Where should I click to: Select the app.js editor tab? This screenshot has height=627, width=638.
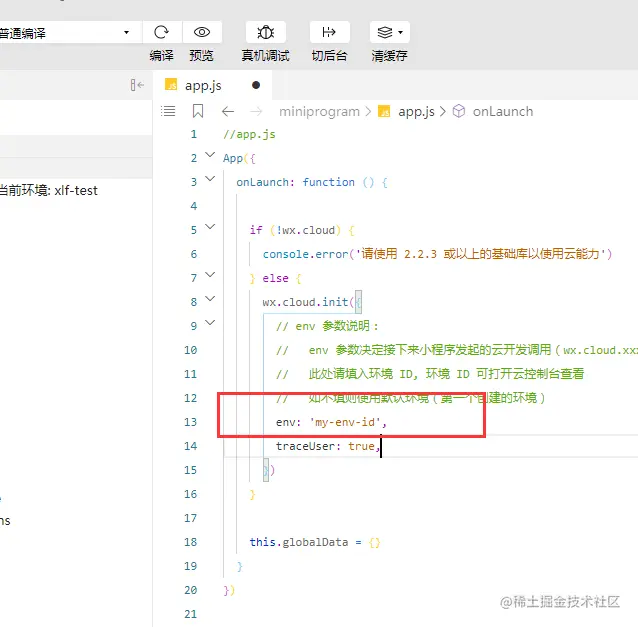click(x=212, y=85)
